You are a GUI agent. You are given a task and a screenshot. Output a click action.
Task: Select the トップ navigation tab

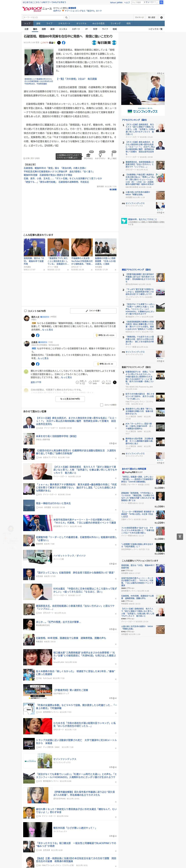27,24
